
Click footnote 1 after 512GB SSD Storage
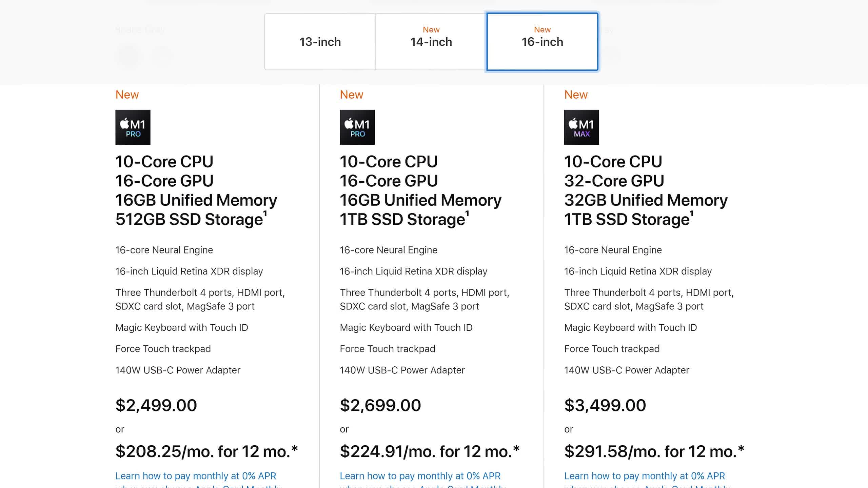(265, 214)
